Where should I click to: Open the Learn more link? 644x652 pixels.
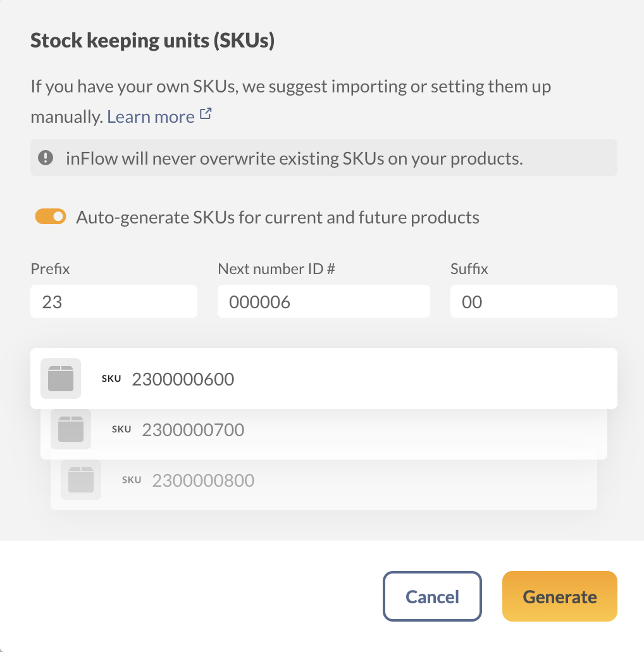[151, 117]
